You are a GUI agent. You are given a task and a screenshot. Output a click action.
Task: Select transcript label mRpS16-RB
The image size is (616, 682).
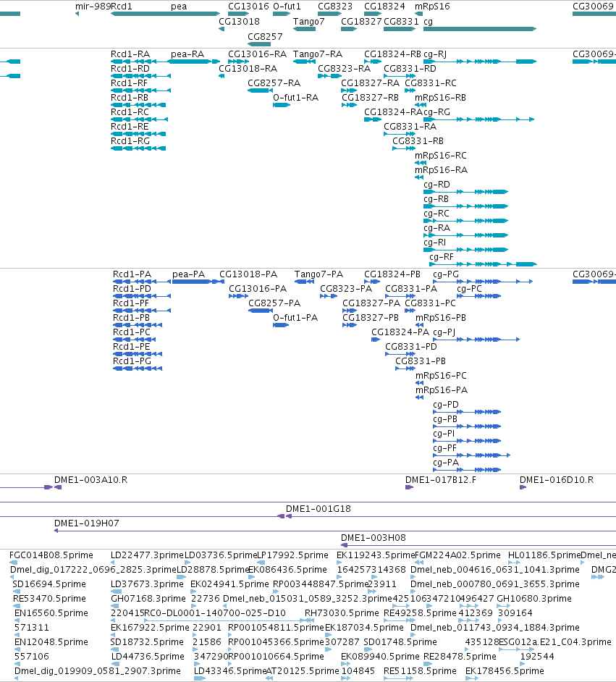(440, 98)
